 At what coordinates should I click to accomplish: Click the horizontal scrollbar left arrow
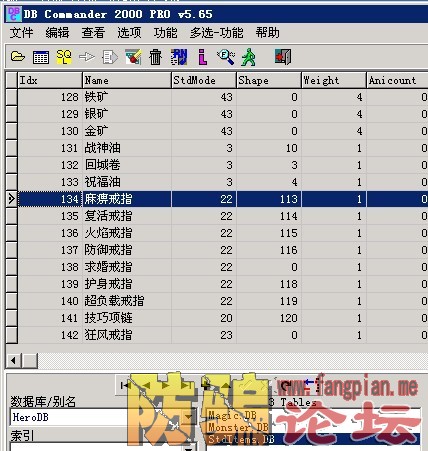click(x=14, y=360)
